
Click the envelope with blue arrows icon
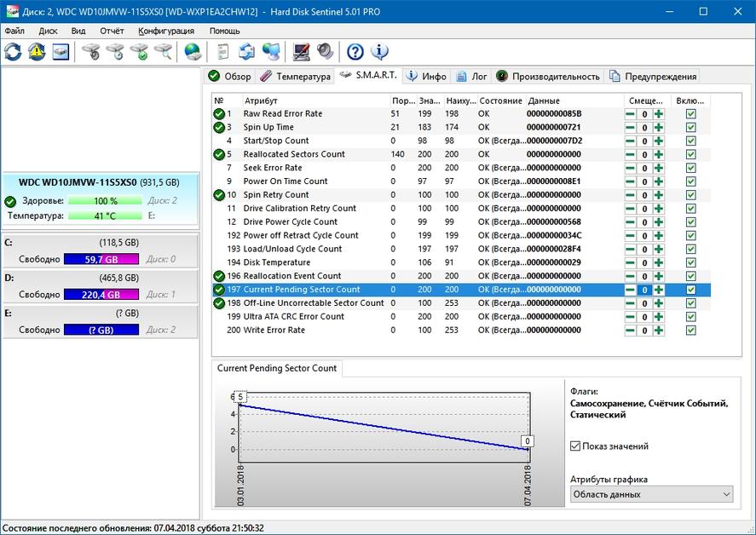247,52
